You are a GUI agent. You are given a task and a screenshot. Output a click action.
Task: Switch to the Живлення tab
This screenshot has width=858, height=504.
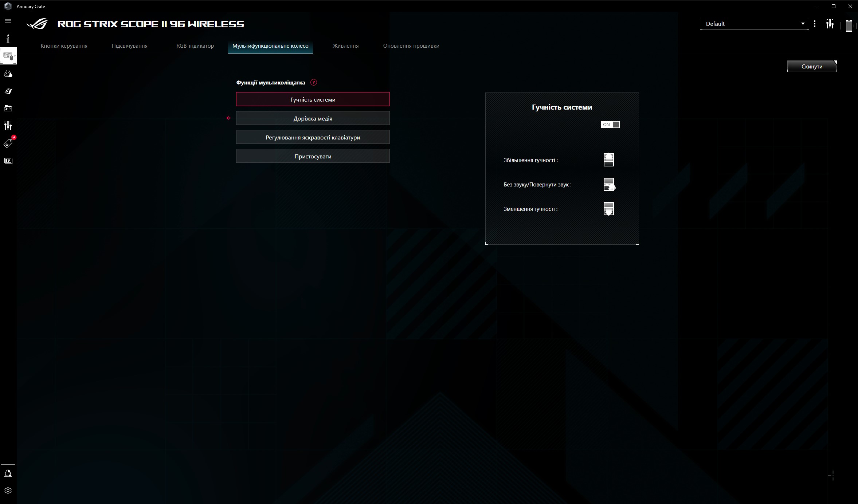pyautogui.click(x=345, y=46)
